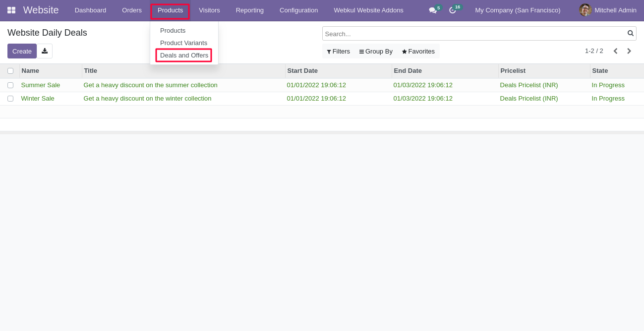The image size is (644, 331).
Task: Click the 1-2 / 2 pager counter
Action: [594, 51]
